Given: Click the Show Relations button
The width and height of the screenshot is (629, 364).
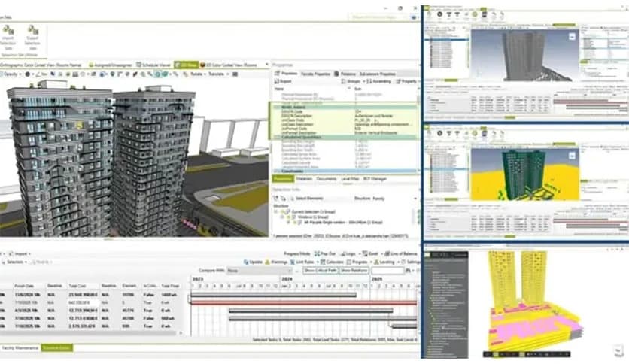Looking at the screenshot, I should pyautogui.click(x=356, y=270).
